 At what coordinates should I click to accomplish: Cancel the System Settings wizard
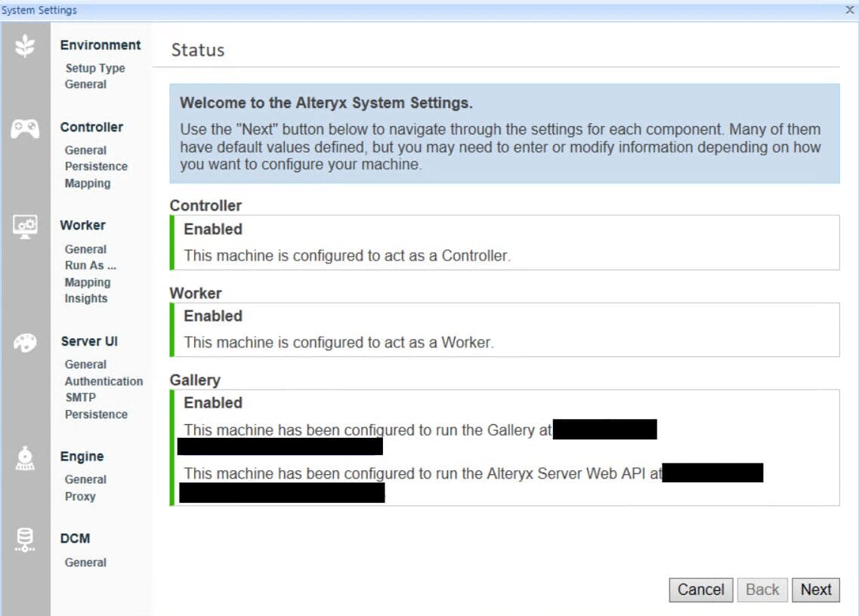(x=700, y=590)
